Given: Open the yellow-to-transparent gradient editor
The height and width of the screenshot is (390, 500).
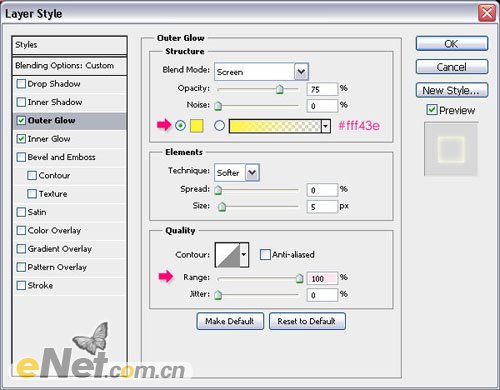Looking at the screenshot, I should [275, 126].
